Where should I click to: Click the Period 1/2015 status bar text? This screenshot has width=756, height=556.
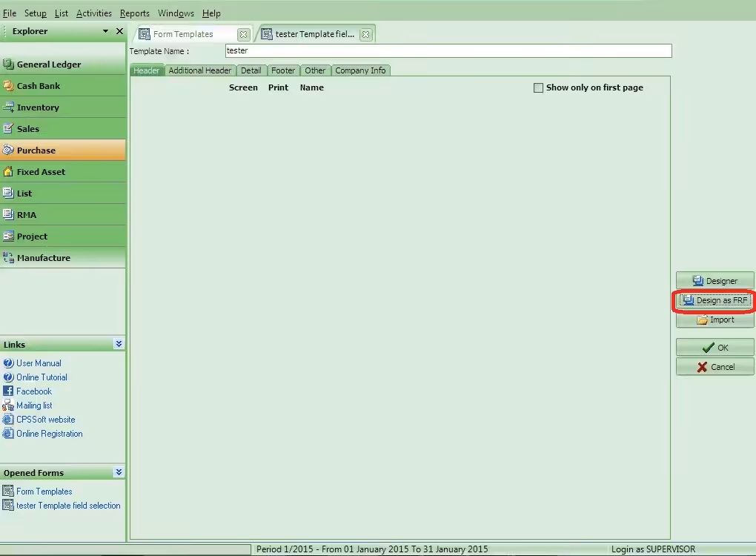372,549
